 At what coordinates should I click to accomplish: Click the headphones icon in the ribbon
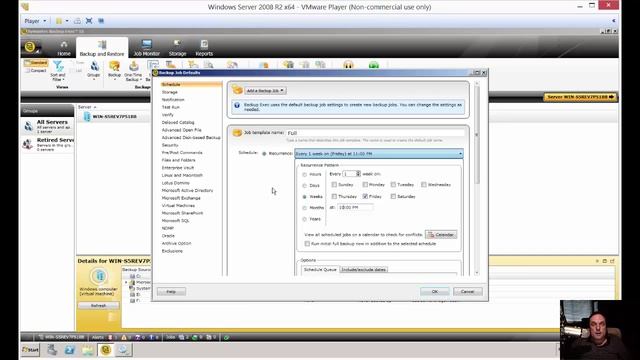(x=348, y=65)
